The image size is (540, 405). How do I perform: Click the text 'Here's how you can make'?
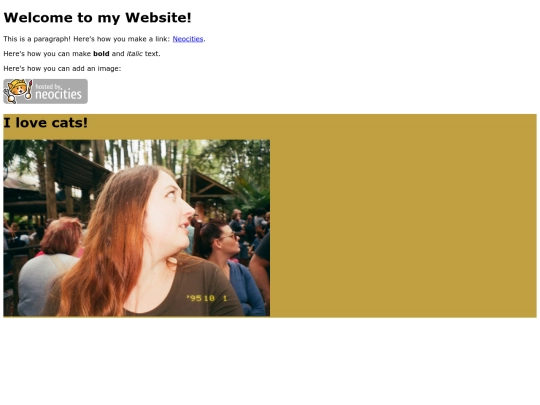47,54
